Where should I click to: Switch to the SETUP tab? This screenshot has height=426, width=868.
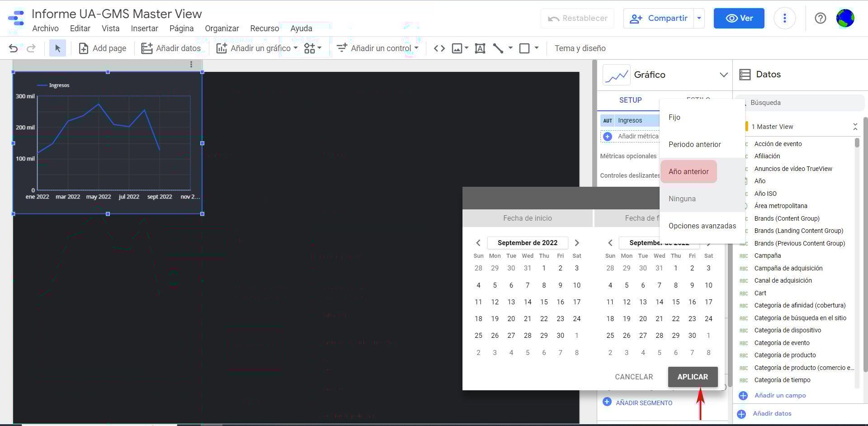coord(630,100)
